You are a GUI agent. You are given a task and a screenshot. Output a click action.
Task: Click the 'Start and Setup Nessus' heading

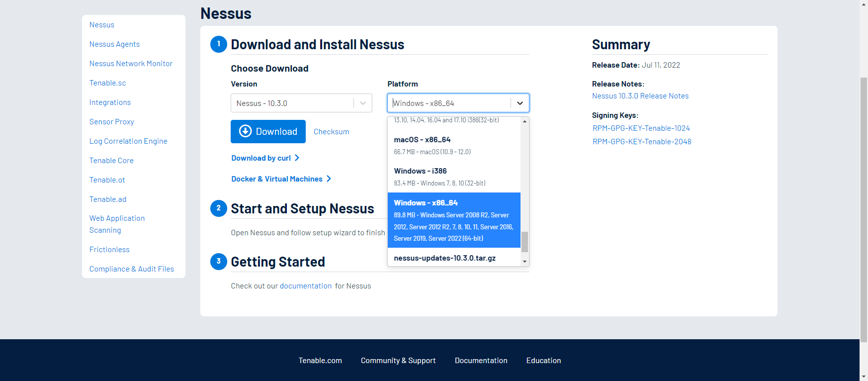point(302,209)
